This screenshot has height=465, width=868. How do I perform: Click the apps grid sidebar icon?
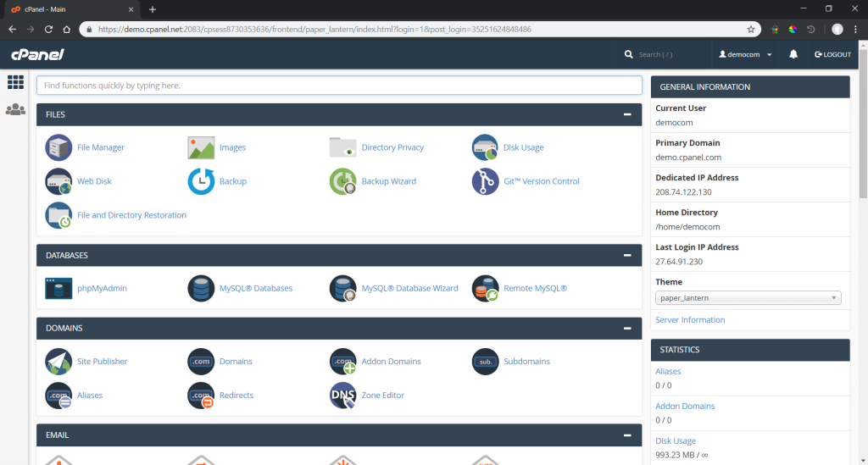tap(15, 82)
